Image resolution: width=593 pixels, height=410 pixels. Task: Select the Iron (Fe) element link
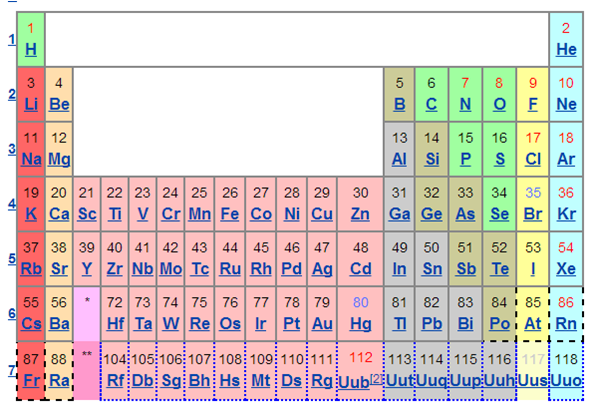pos(230,214)
